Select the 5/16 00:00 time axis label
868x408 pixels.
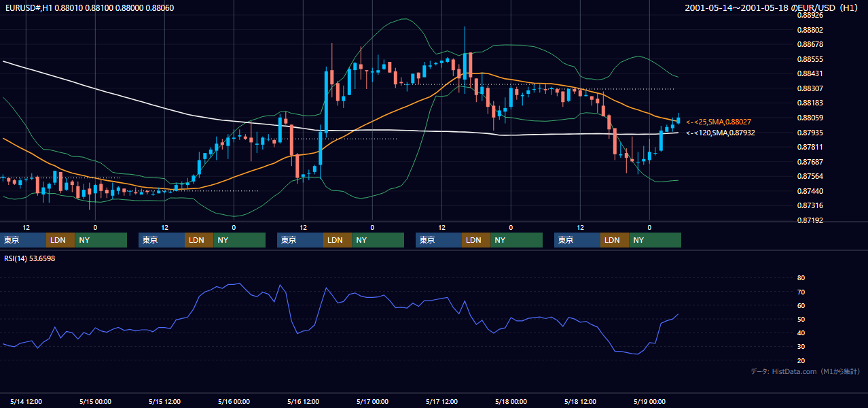[x=234, y=401]
